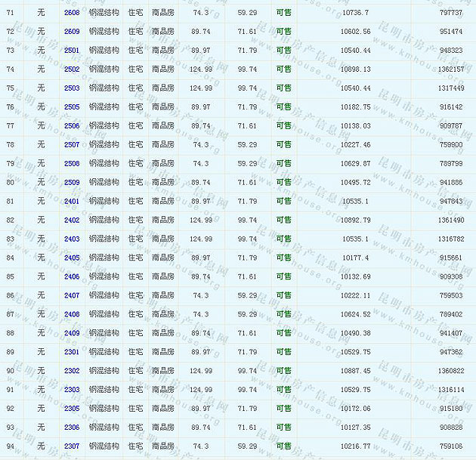
Task: Open room 2303 hyperlink
Action: (72, 390)
